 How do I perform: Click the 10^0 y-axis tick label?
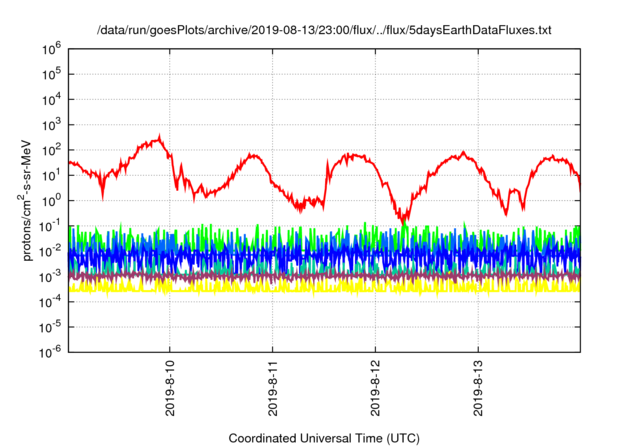point(51,201)
